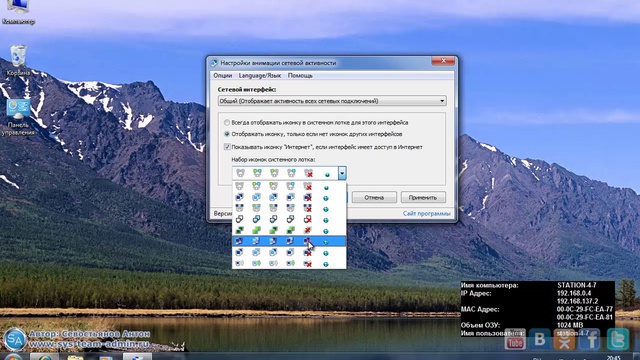
Task: Select 'Отображать иконку, только если нет' radio option
Action: click(x=227, y=134)
